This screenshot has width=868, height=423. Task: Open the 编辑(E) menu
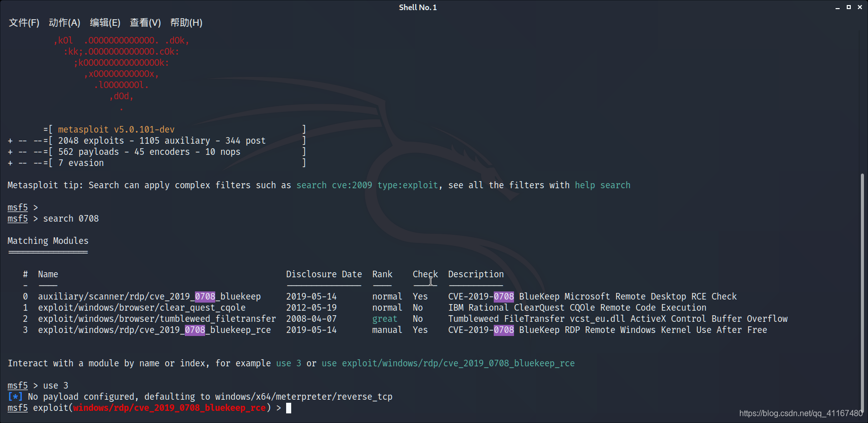point(105,23)
